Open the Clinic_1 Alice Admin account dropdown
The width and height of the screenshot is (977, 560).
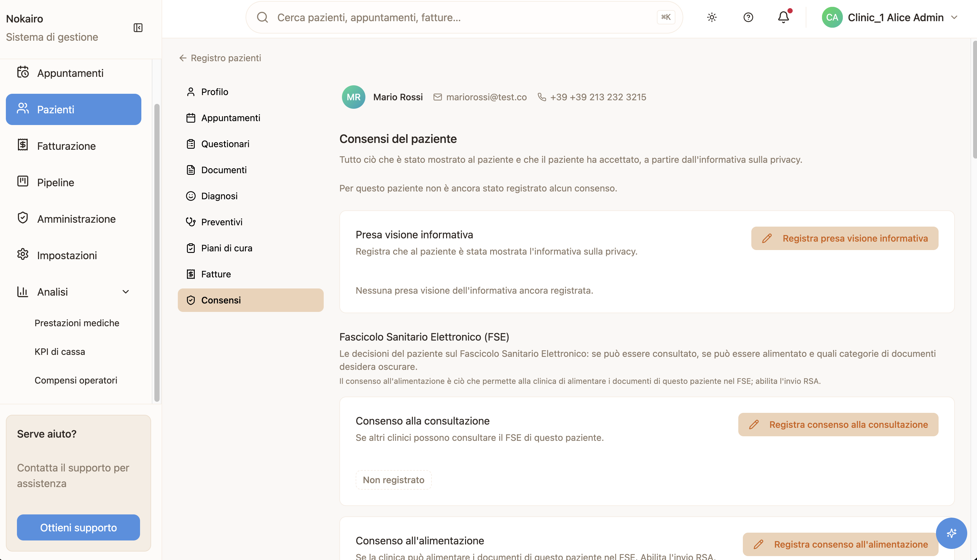click(x=890, y=17)
